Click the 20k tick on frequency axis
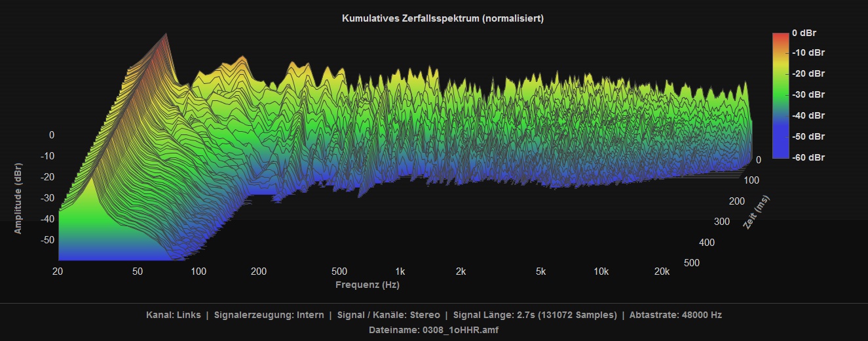The image size is (868, 341). [662, 271]
